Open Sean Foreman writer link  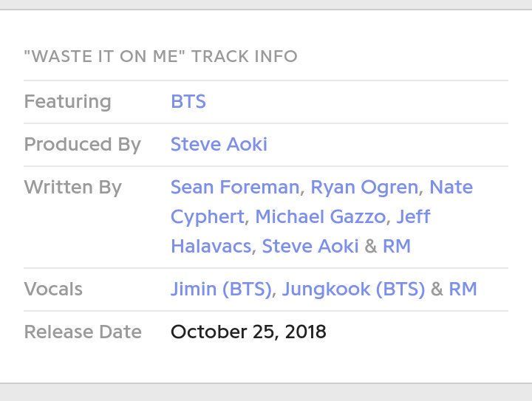[x=235, y=187]
